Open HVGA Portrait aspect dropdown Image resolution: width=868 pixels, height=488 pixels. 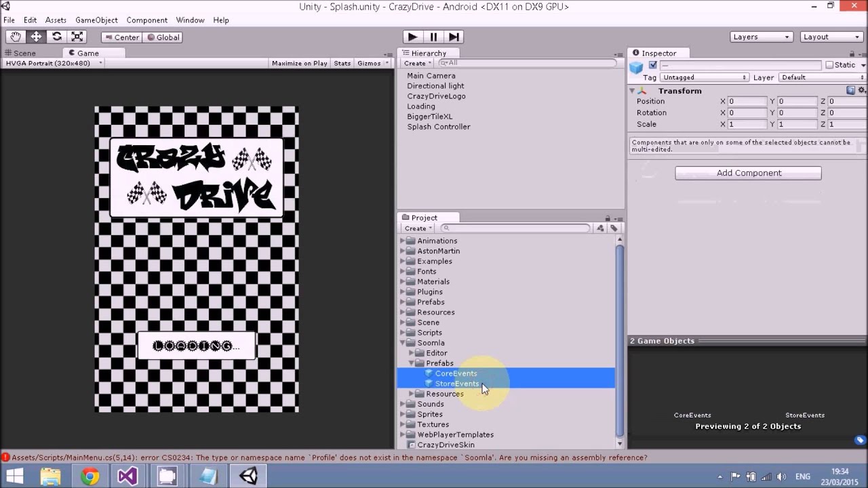(53, 63)
